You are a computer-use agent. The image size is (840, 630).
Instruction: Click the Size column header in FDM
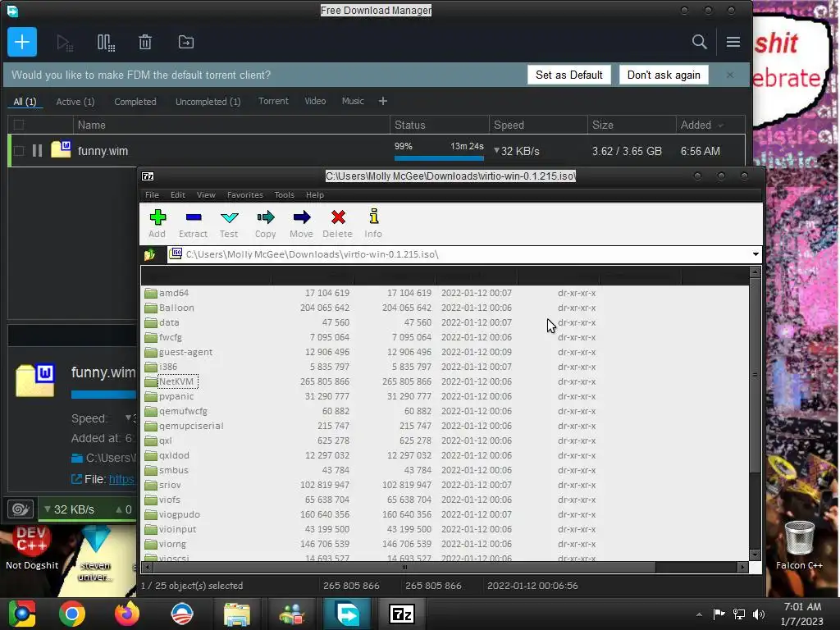click(x=631, y=125)
